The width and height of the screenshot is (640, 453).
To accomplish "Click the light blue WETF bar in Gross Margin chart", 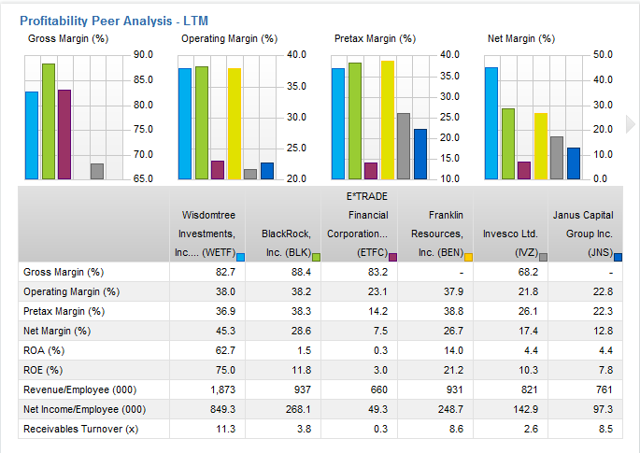I will 32,135.
